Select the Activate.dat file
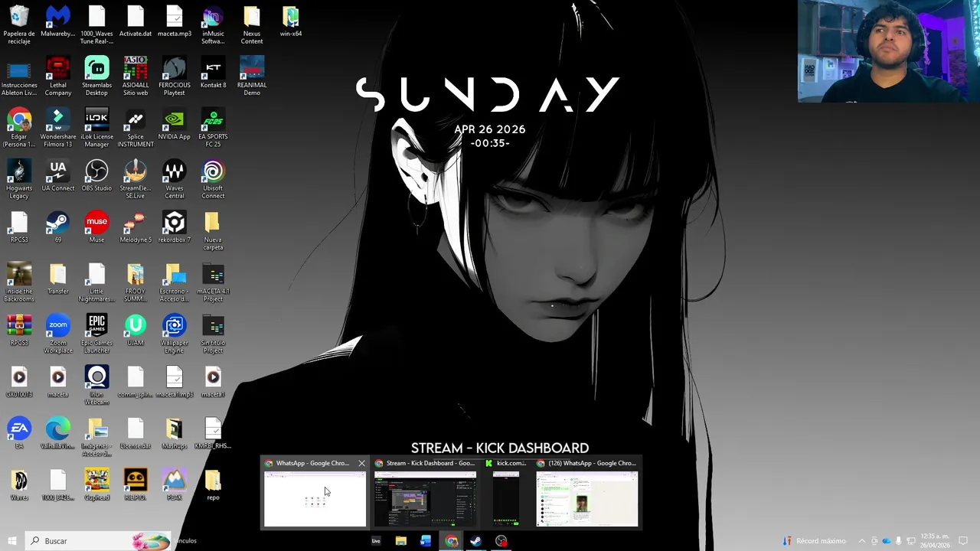 coord(136,21)
